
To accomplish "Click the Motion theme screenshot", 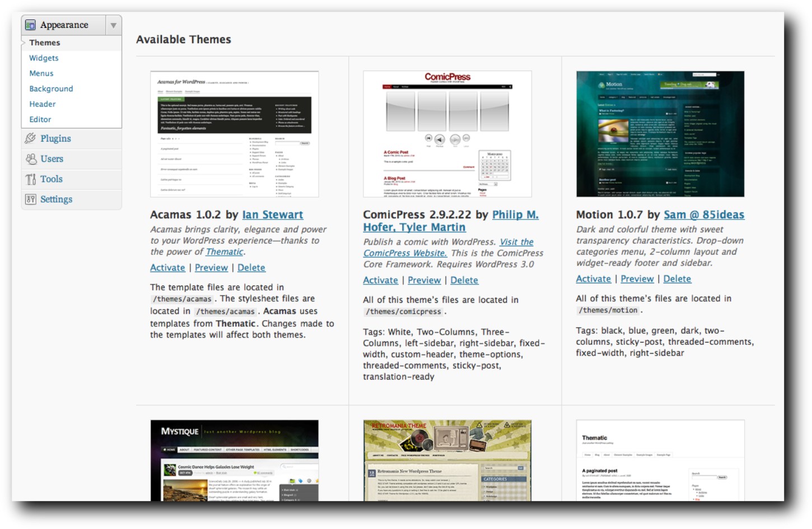I will (660, 134).
